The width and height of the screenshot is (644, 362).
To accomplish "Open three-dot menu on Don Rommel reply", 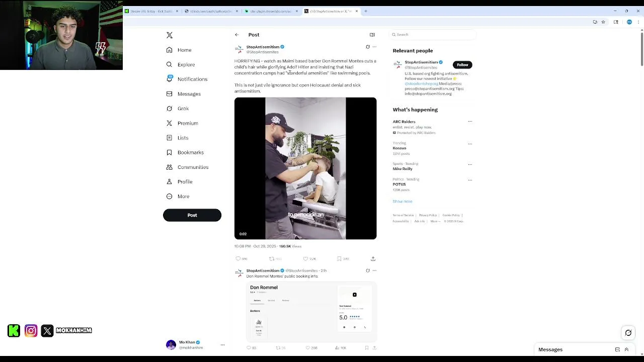I will [374, 270].
